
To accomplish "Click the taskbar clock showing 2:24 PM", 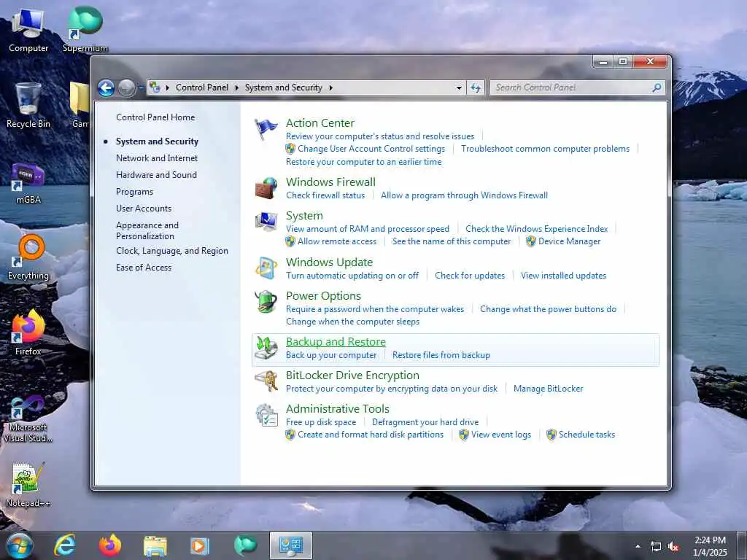I will (710, 546).
